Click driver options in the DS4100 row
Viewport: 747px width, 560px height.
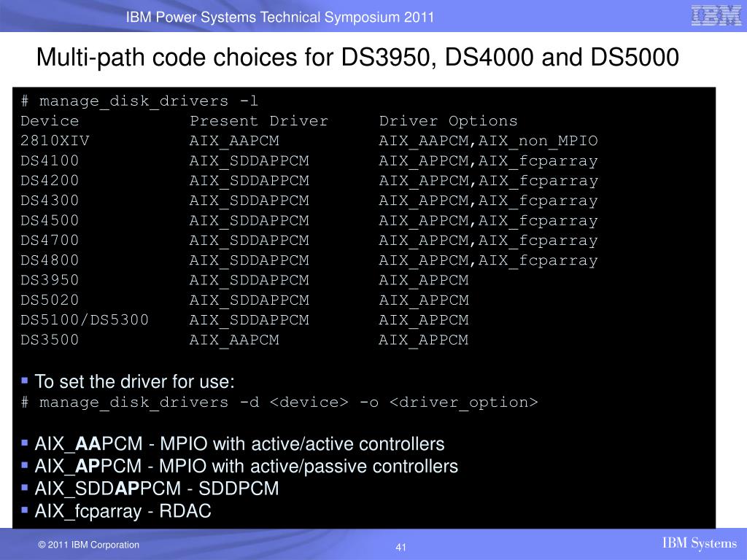[488, 161]
